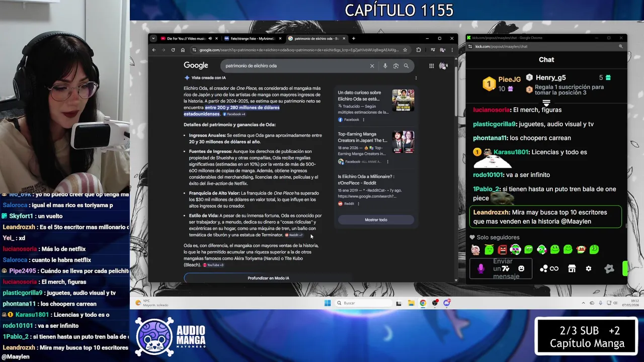Insert the red angry face emote
This screenshot has width=644, height=362.
[502, 249]
